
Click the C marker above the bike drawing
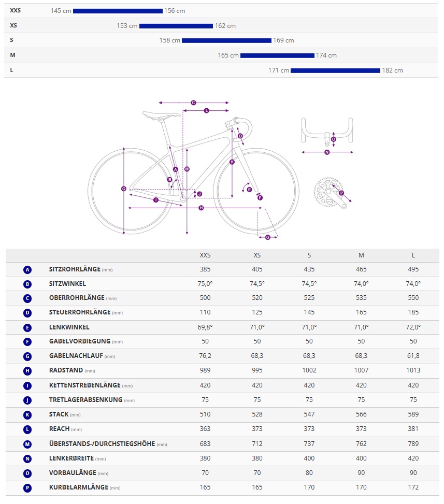[x=193, y=103]
